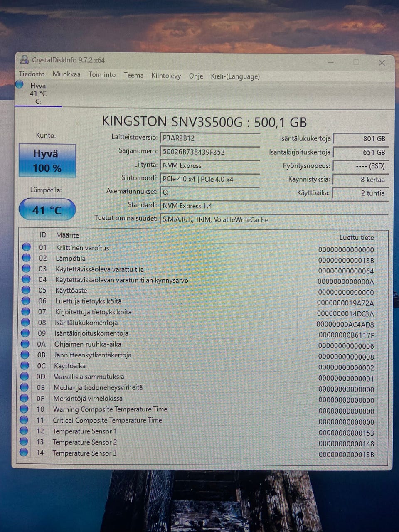
Task: Click the Liityntä field NVM Express
Action: coord(210,165)
